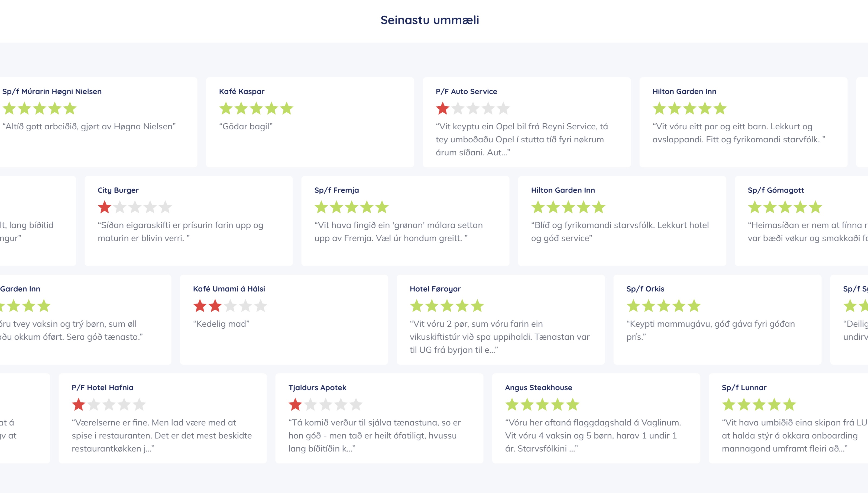Image resolution: width=868 pixels, height=493 pixels.
Task: Open the Angus Steakhouse business title
Action: pos(539,388)
